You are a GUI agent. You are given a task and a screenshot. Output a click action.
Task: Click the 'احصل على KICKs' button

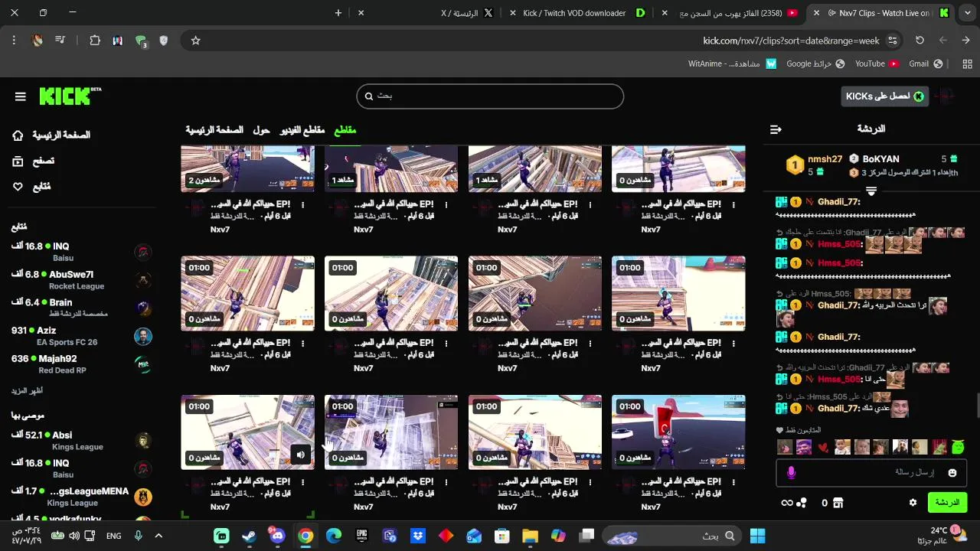pyautogui.click(x=884, y=96)
